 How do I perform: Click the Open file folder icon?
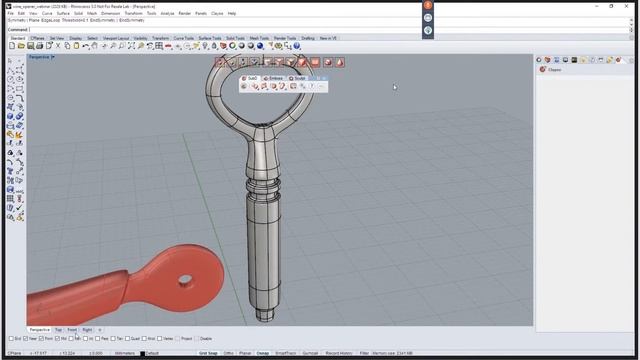coord(21,46)
